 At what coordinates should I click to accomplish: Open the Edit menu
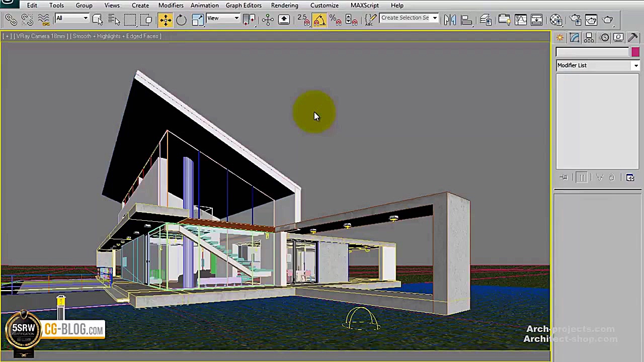[x=32, y=5]
